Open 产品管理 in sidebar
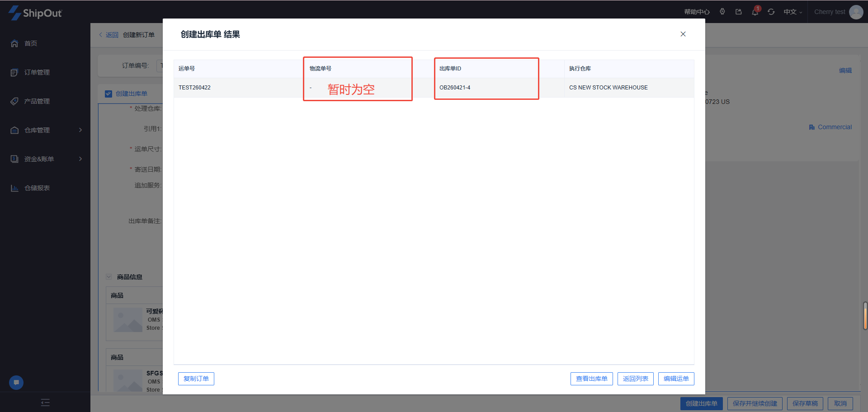Viewport: 868px width, 412px height. (37, 101)
